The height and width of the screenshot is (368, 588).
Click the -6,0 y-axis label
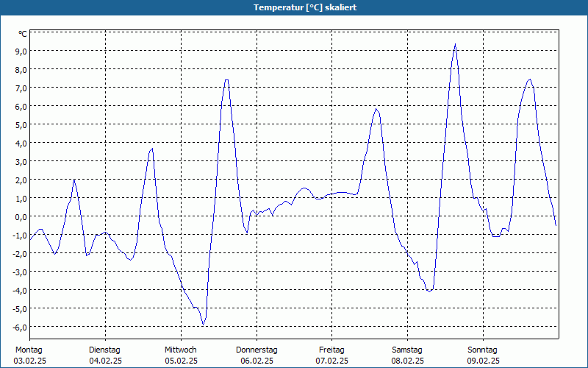pyautogui.click(x=20, y=327)
